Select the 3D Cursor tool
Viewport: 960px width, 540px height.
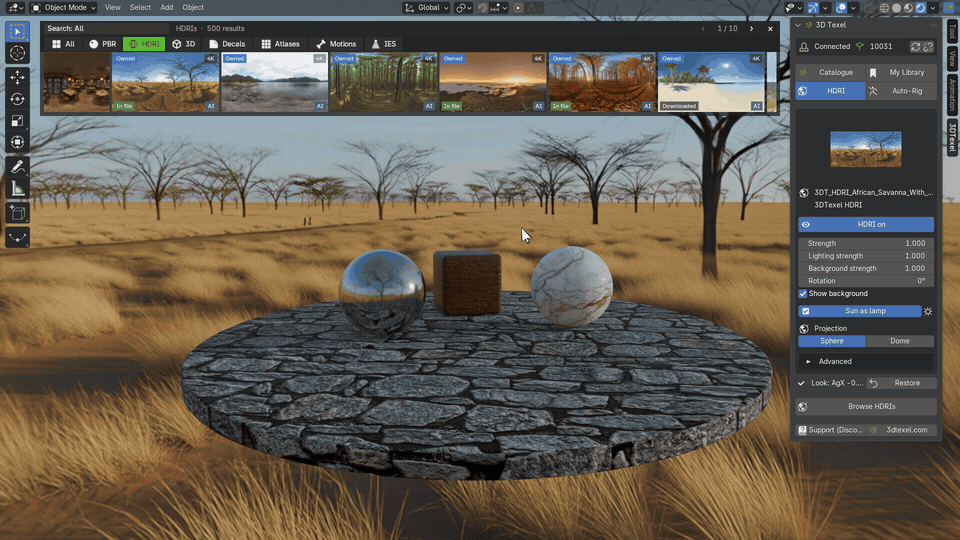click(17, 53)
